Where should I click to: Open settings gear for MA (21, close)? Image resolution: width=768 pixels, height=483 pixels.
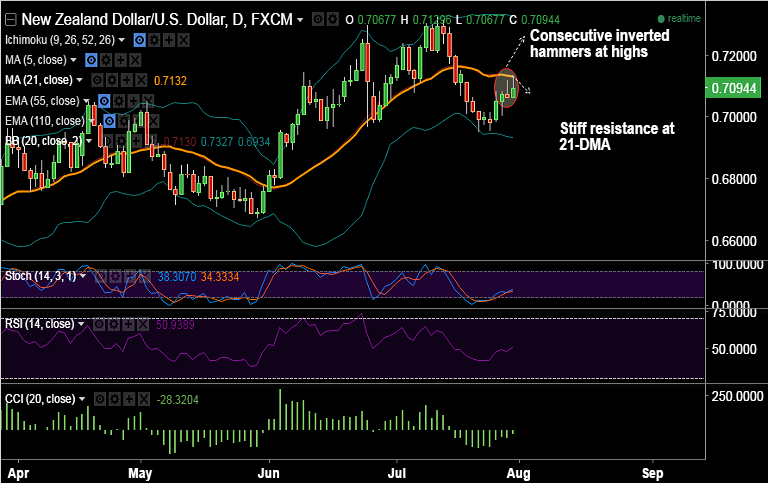[112, 80]
